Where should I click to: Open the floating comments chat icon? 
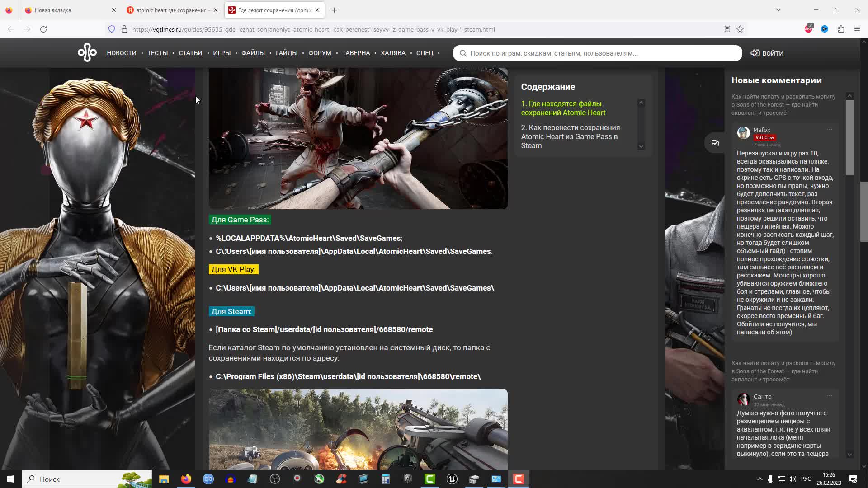(715, 143)
